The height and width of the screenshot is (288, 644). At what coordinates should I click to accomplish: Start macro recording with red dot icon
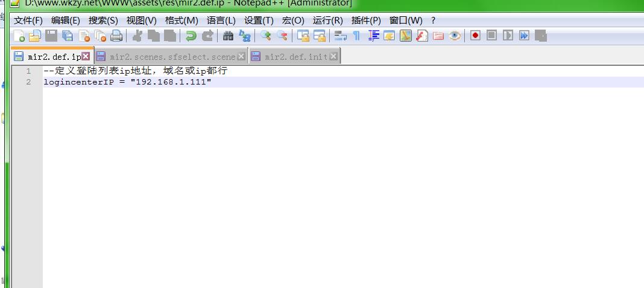tap(475, 36)
